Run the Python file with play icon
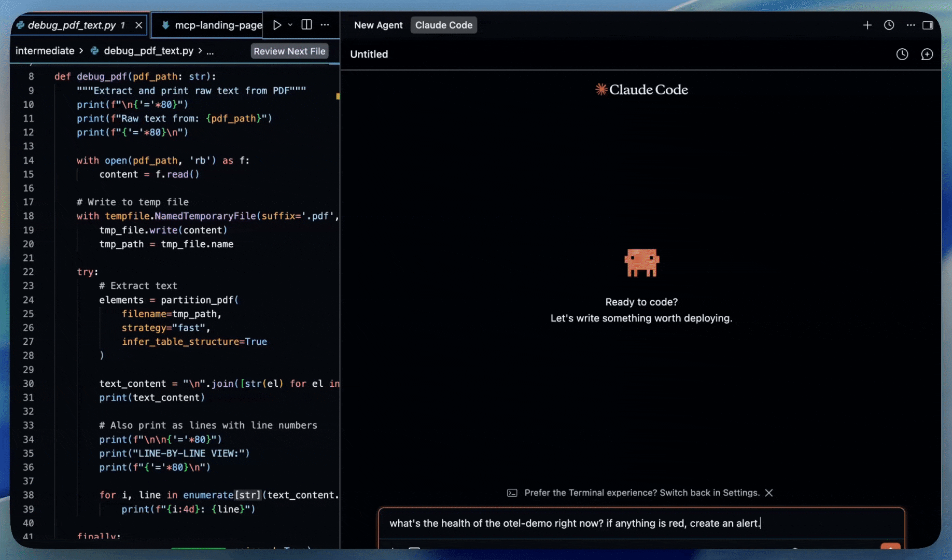The image size is (952, 560). (x=277, y=25)
